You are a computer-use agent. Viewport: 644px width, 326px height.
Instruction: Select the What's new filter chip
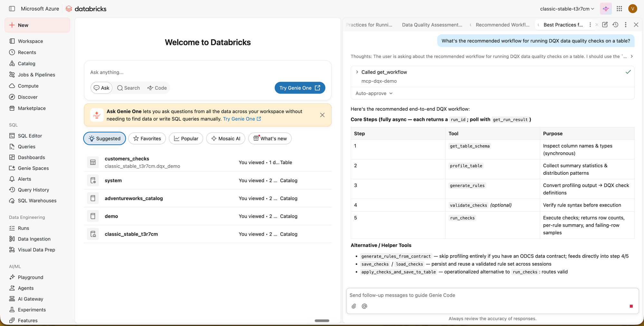click(270, 138)
